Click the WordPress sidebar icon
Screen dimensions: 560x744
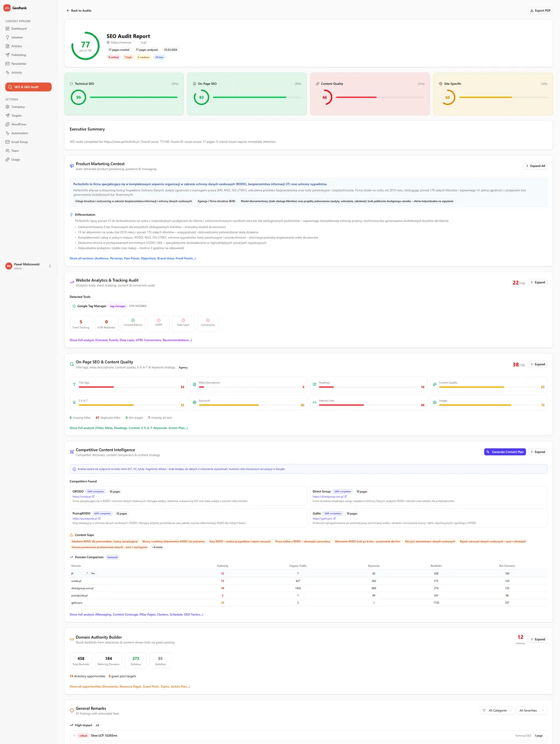7,125
